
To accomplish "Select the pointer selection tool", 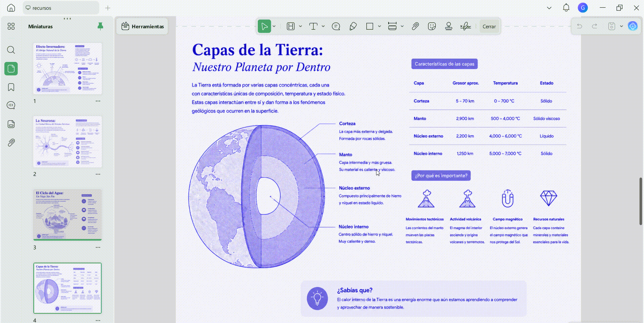I will click(264, 26).
